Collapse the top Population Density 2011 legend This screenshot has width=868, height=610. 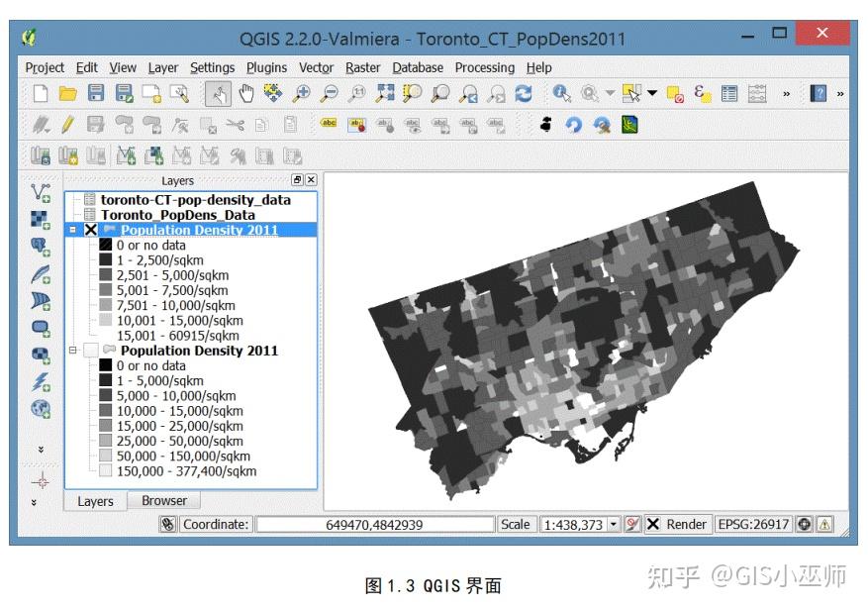[x=73, y=229]
